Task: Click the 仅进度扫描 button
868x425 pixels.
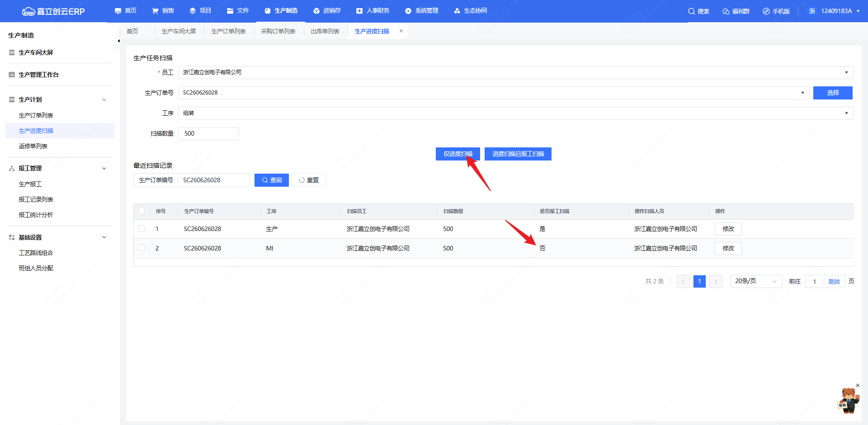Action: tap(458, 154)
